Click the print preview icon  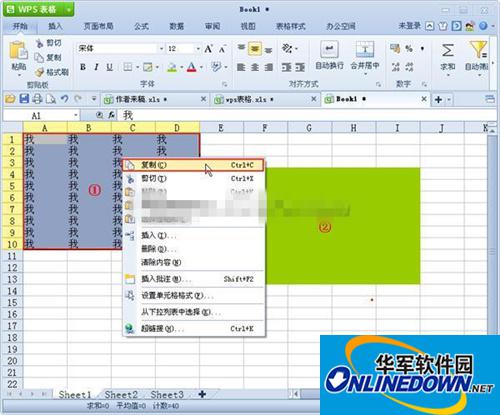(51, 99)
